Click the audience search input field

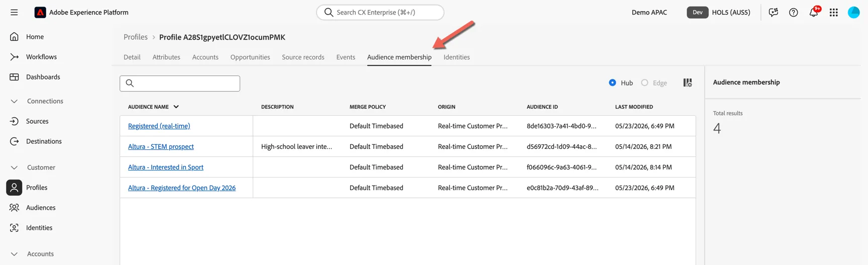pyautogui.click(x=180, y=83)
